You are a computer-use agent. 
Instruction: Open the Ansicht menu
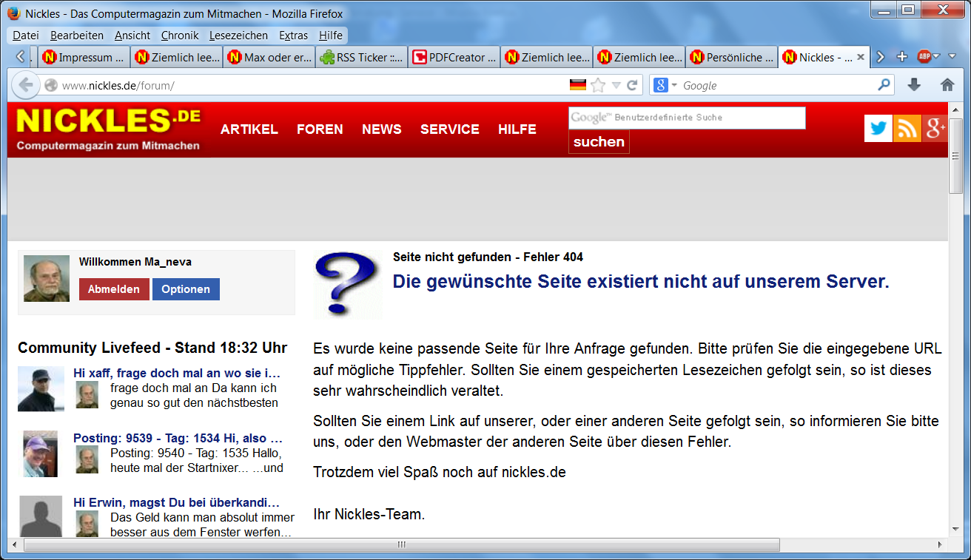(132, 36)
